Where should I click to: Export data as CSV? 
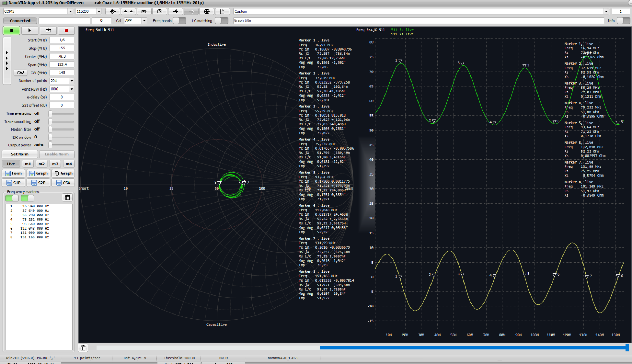coord(63,183)
